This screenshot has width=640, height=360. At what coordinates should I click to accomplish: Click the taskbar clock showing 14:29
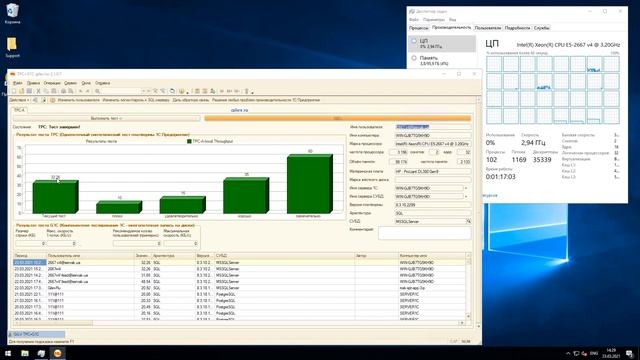coord(611,353)
